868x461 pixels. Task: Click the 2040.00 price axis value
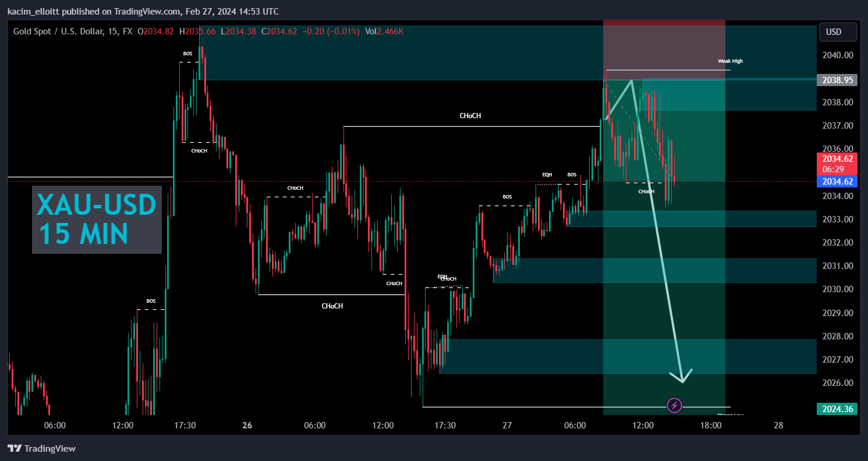[837, 55]
